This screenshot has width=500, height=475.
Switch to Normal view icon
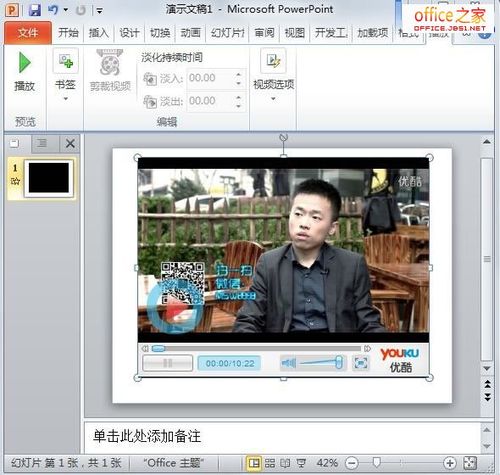tap(253, 463)
